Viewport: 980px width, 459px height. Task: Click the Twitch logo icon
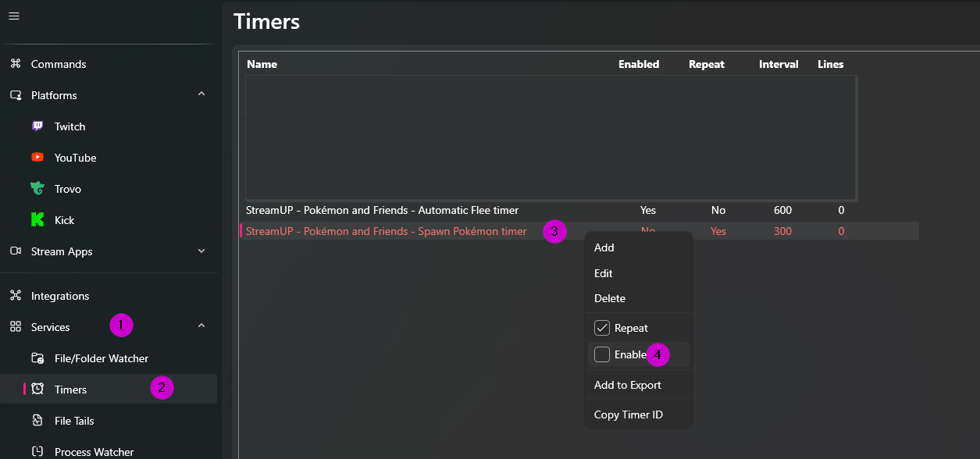click(x=37, y=126)
